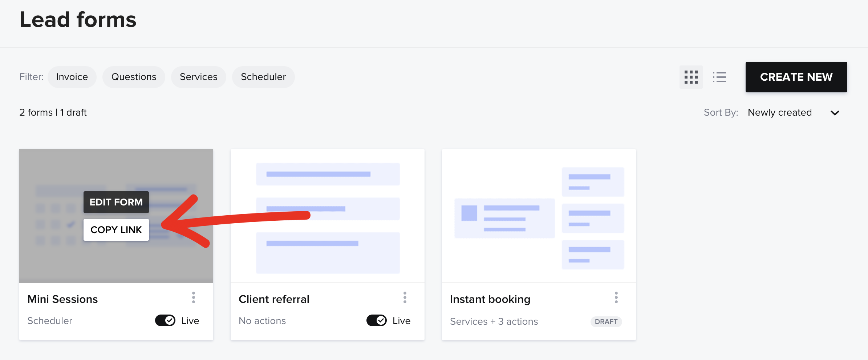Click COPY LINK on Mini Sessions
The image size is (868, 360).
116,230
